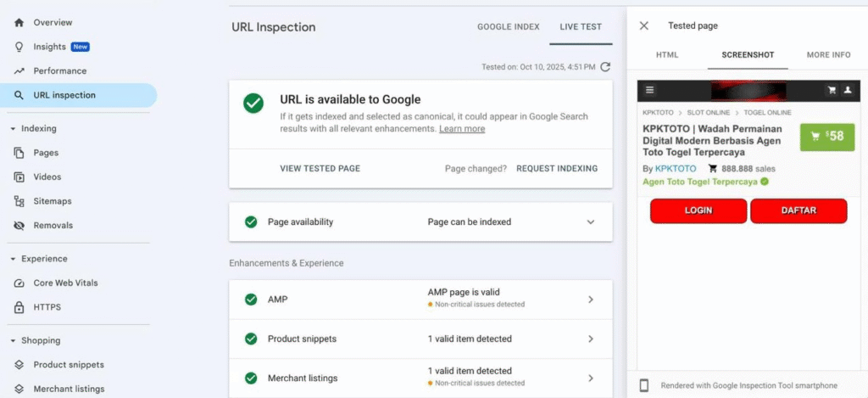868x398 pixels.
Task: Click the KPKTOTO author link
Action: click(676, 169)
